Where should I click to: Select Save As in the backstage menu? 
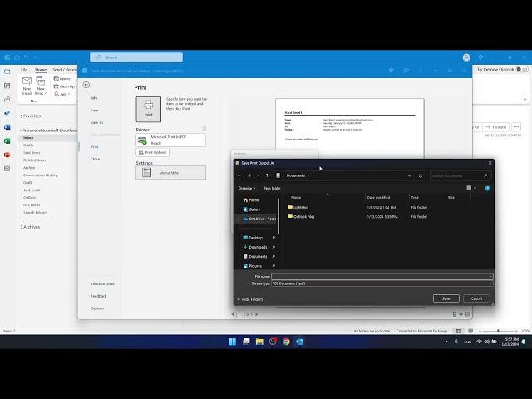coord(96,122)
